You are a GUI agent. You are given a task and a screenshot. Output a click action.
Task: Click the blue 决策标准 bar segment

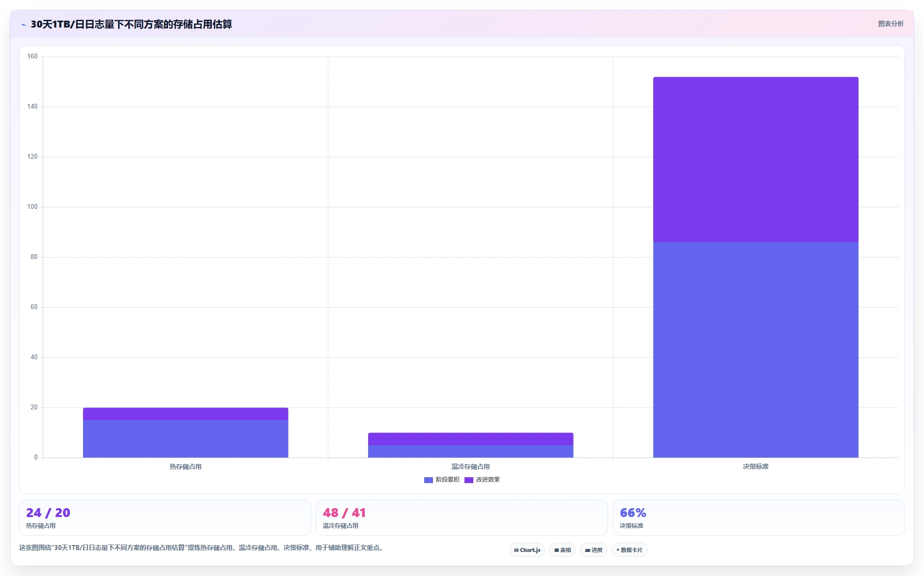pyautogui.click(x=755, y=350)
